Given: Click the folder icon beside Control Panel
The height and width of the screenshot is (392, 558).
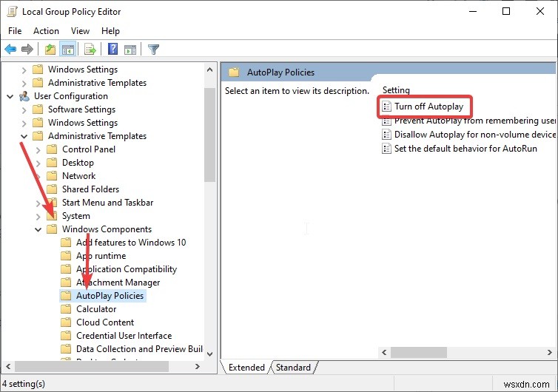Looking at the screenshot, I should 52,149.
